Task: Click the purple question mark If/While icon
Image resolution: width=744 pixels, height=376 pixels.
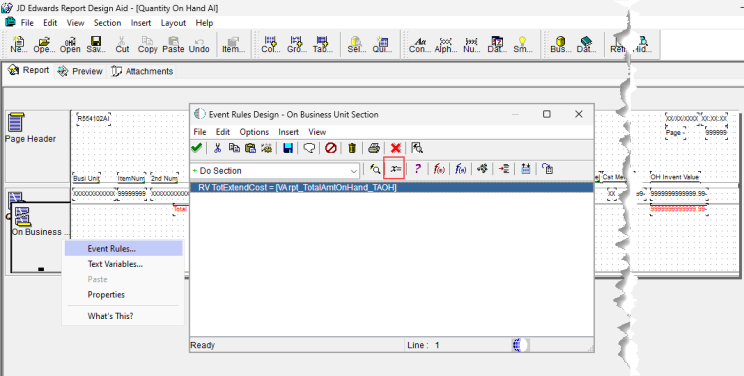Action: tap(417, 169)
